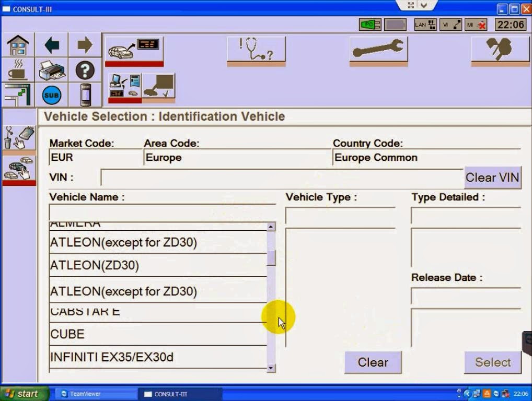Click the Windows start button
532x401 pixels.
[x=25, y=394]
